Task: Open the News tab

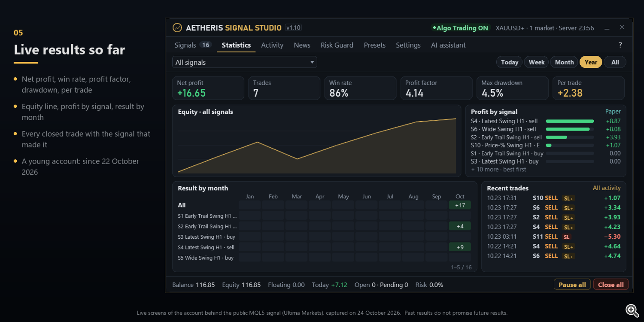Action: click(302, 45)
